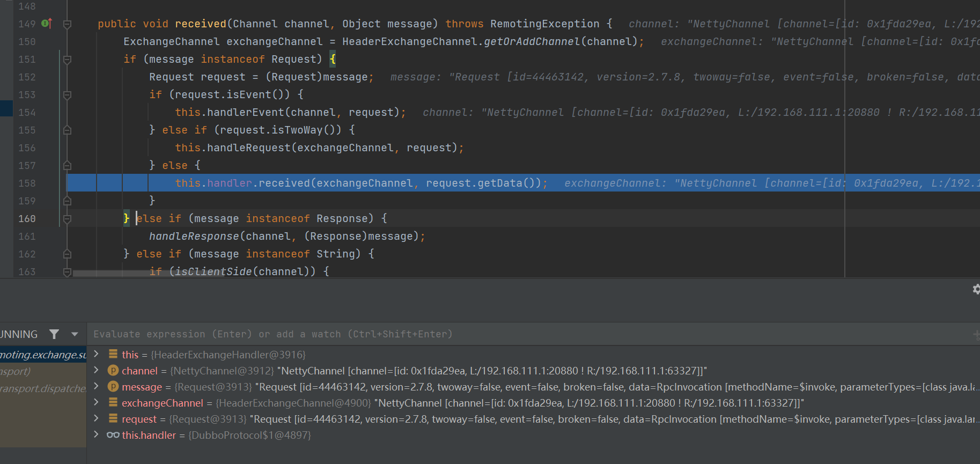980x464 pixels.
Task: Collapse the code fold at line 149
Action: pos(67,24)
